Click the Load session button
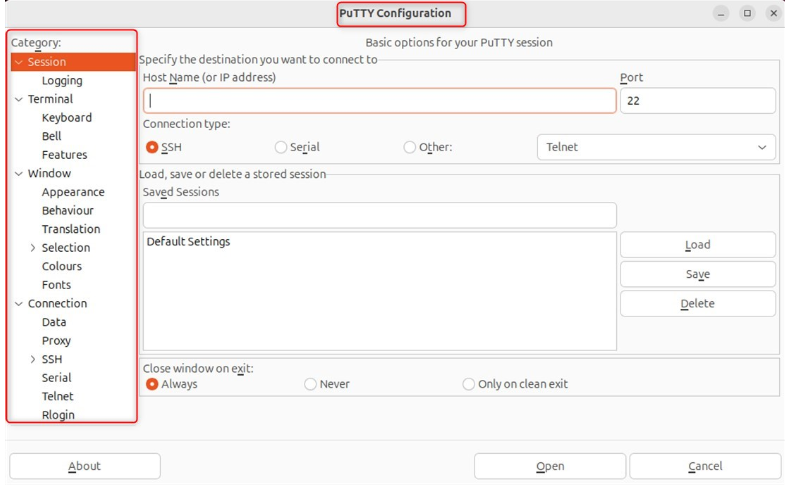This screenshot has width=786, height=497. tap(697, 245)
